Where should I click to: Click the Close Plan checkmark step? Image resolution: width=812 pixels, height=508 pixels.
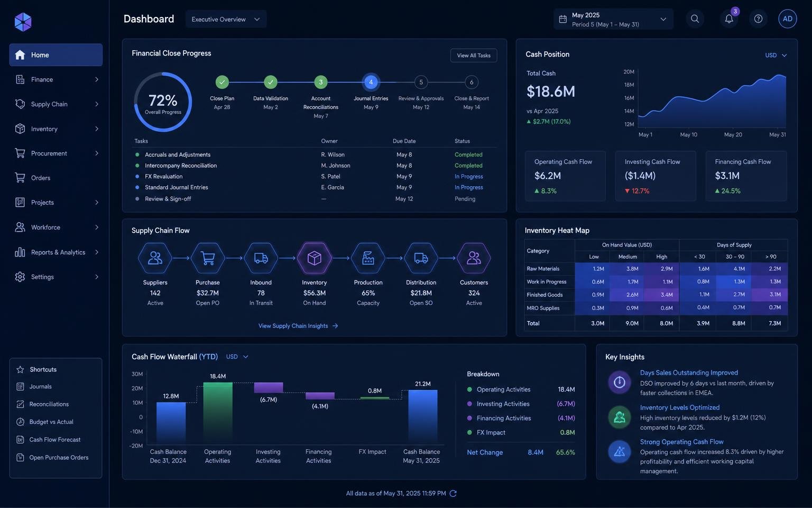pos(222,82)
